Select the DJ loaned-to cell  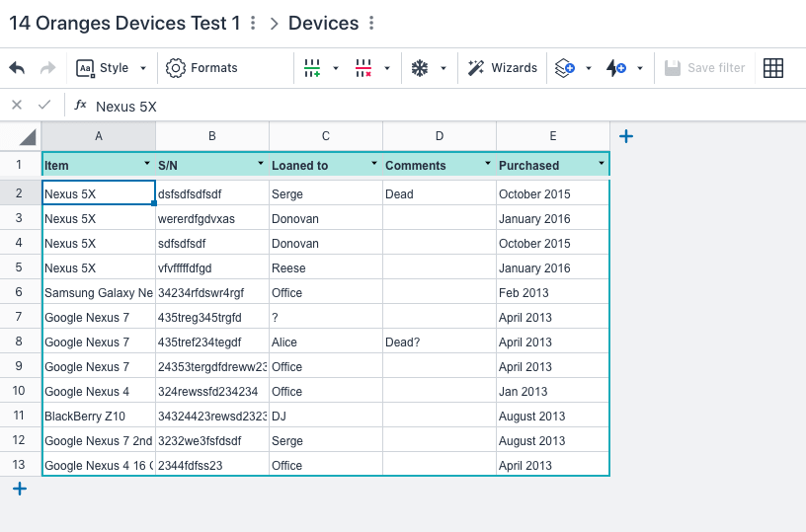(326, 416)
